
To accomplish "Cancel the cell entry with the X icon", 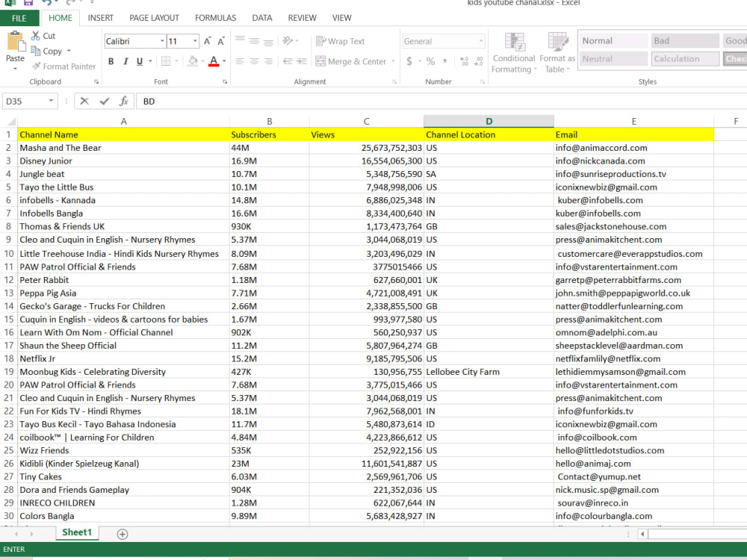I will pos(84,101).
